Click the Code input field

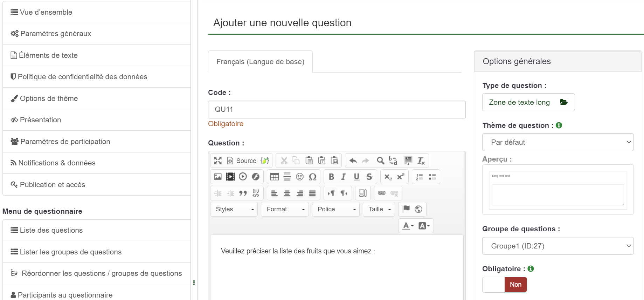pos(336,109)
